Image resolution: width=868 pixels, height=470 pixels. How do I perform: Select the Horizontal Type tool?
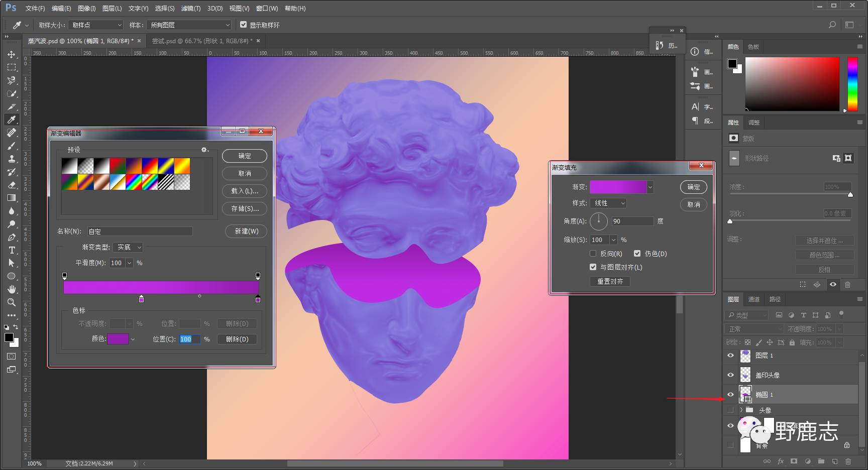click(11, 250)
